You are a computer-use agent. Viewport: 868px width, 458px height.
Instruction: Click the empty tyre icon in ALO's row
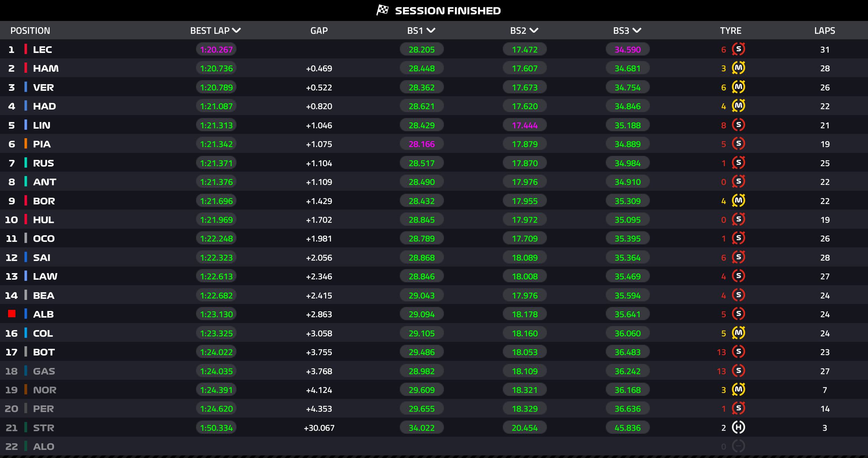738,446
